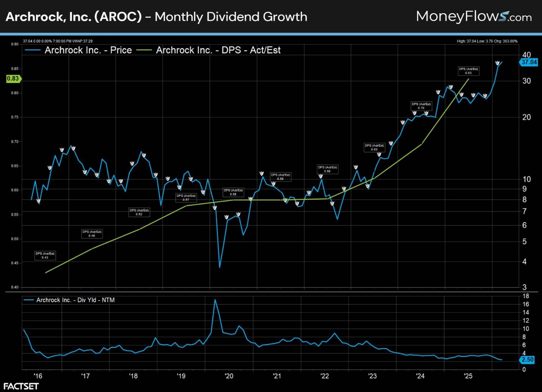Click the 18 tick on the dividend yield axis

pyautogui.click(x=526, y=296)
